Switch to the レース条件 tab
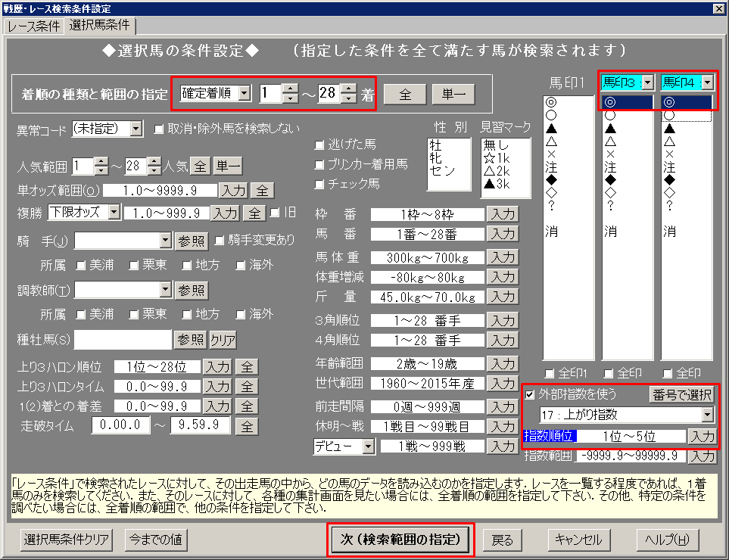Viewport: 729px width, 560px height. 34,26
